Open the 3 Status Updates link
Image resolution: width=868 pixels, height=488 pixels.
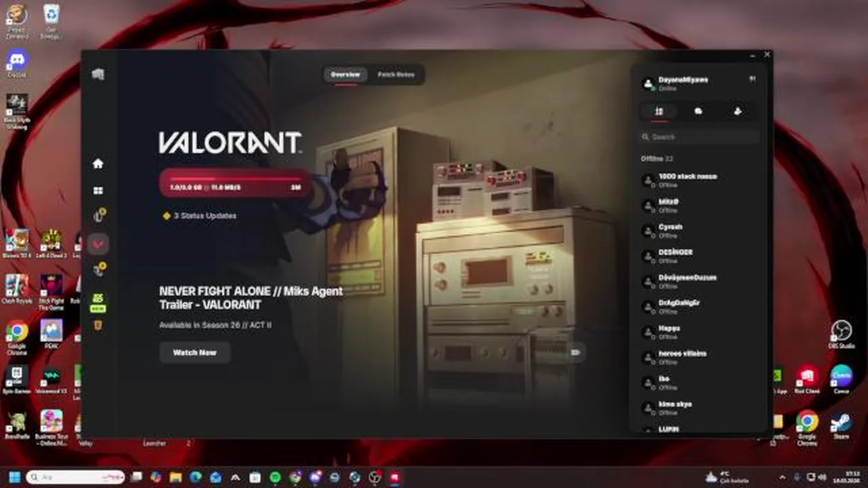pyautogui.click(x=200, y=216)
